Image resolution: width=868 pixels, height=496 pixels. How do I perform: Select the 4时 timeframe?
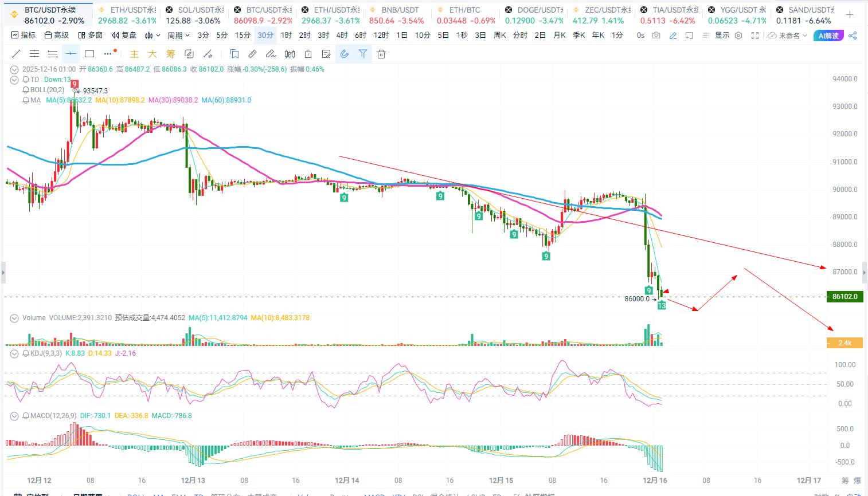pos(342,36)
